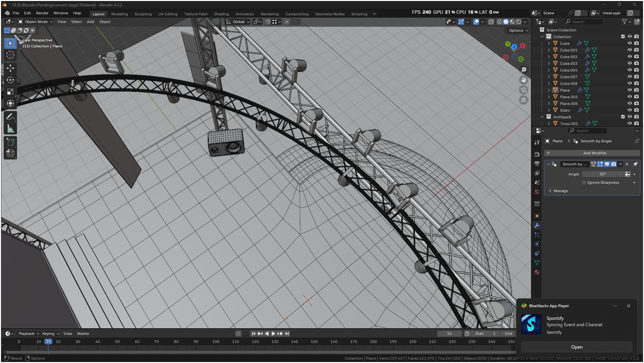
Task: Open the BlueStacks notification
Action: click(576, 347)
